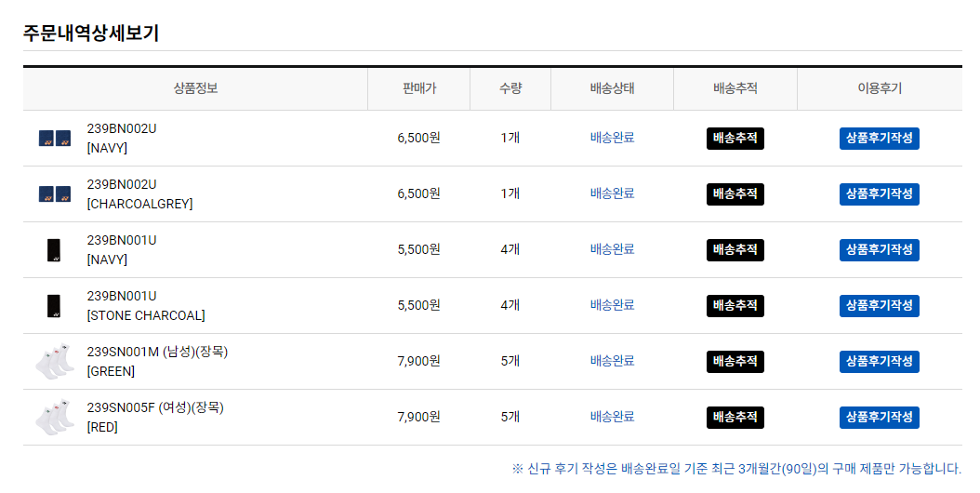Viewport: 980px width, 493px height.
Task: Write a review for 239BN002U NAVY
Action: pos(880,139)
